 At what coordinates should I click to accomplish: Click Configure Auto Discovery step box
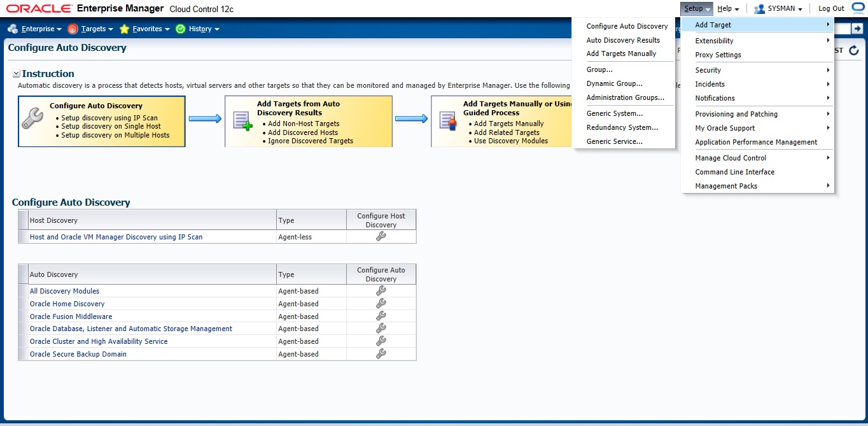(102, 121)
